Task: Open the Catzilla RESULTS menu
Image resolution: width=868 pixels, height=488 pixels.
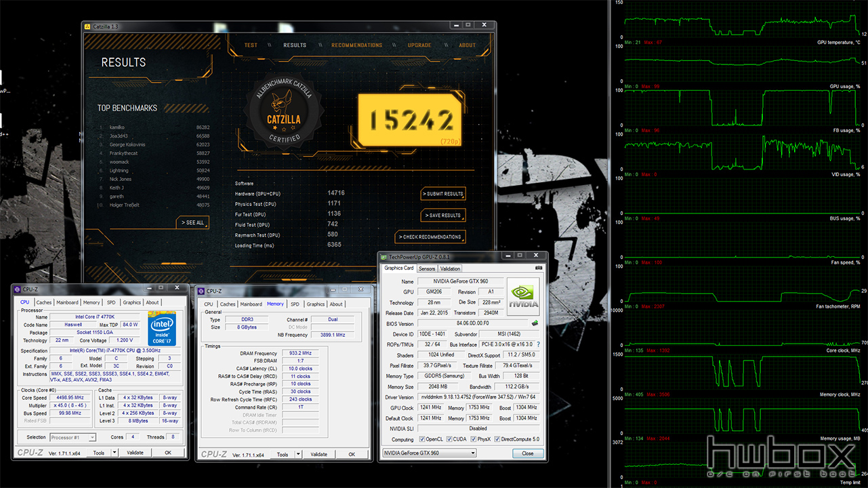Action: coord(295,45)
